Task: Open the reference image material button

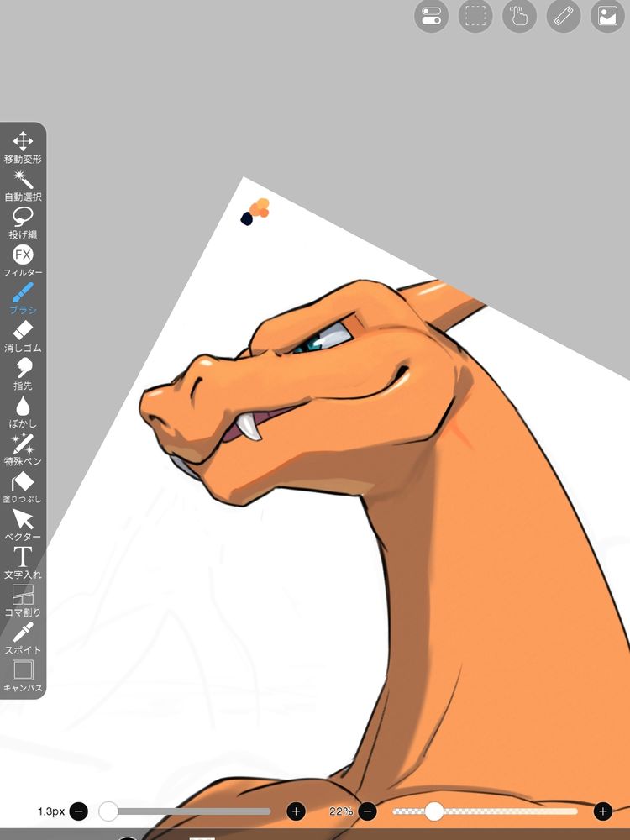Action: [x=607, y=16]
